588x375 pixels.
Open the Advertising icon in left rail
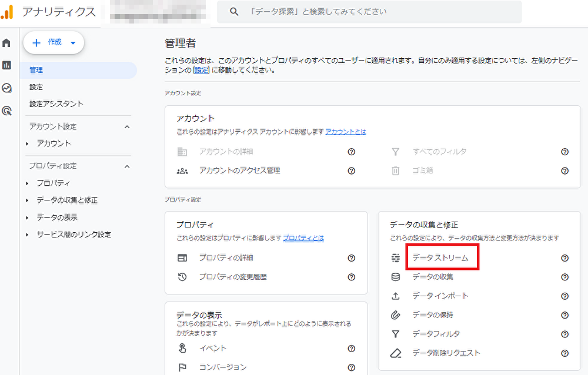7,111
